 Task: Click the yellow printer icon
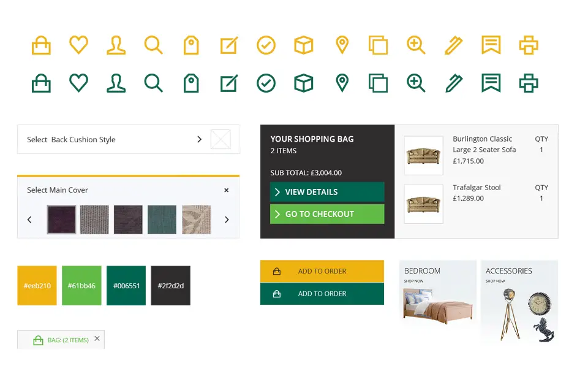[528, 45]
